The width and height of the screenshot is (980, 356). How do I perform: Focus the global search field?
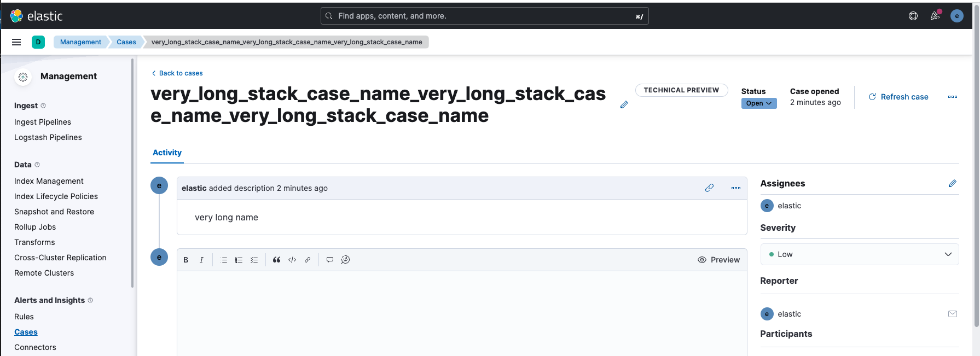pos(484,16)
